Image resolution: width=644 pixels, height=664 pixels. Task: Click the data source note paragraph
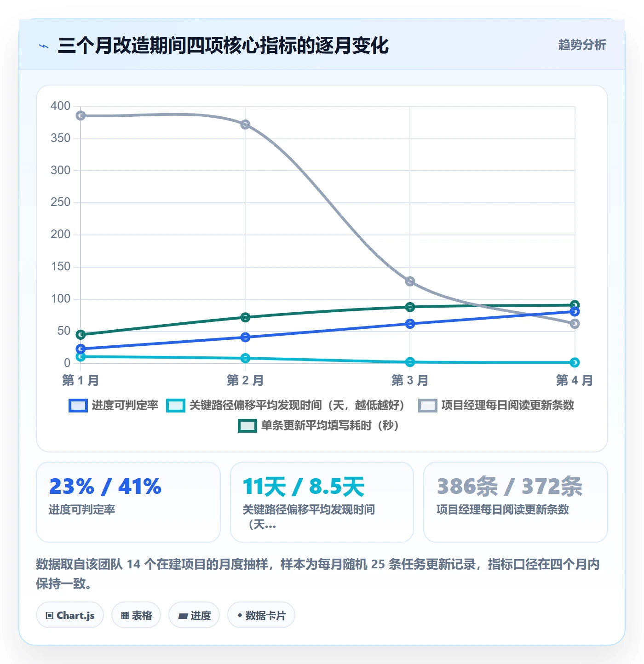318,574
